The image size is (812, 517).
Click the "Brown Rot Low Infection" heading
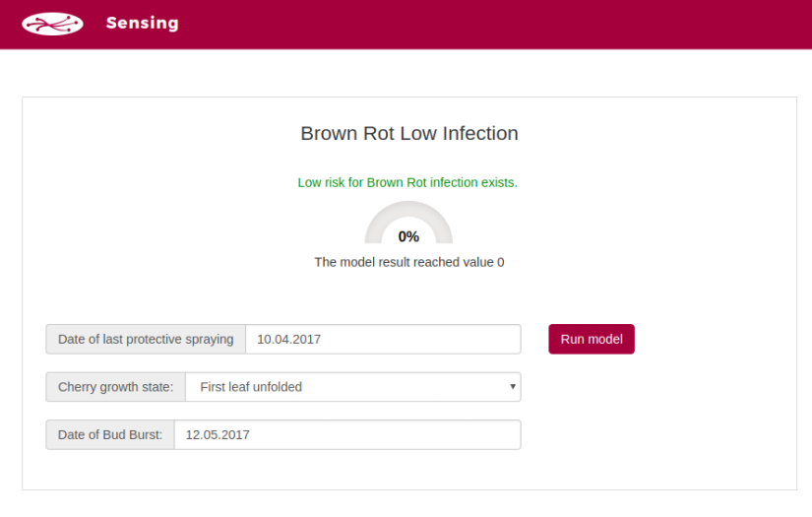(408, 133)
